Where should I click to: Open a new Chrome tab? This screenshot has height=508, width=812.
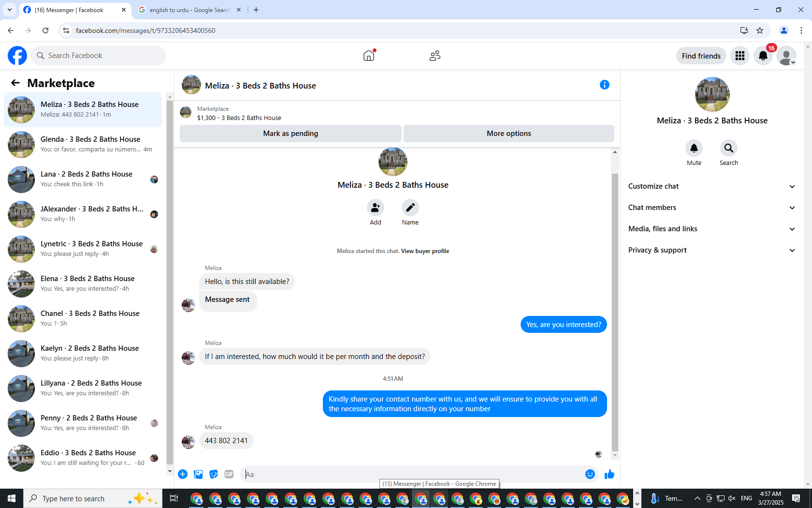(256, 10)
